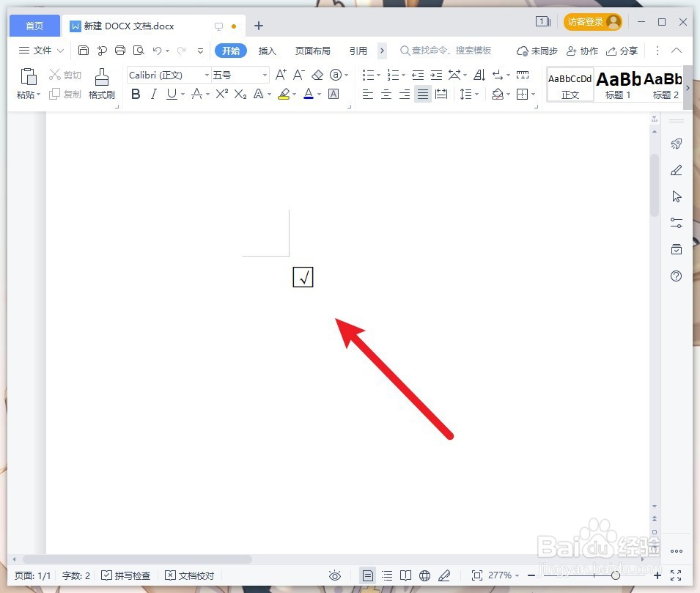
Task: Increase font size with A+ icon
Action: [x=281, y=75]
